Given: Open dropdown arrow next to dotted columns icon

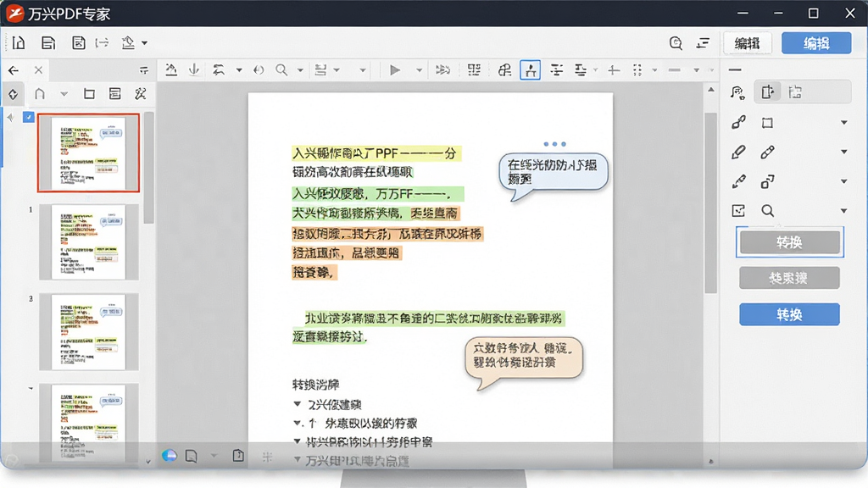Looking at the screenshot, I should coord(654,70).
